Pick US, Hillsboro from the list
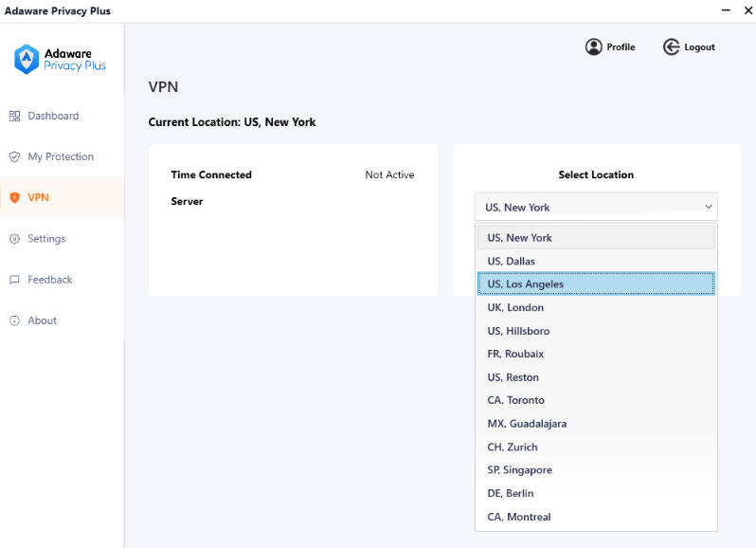The width and height of the screenshot is (756, 548). (x=596, y=331)
